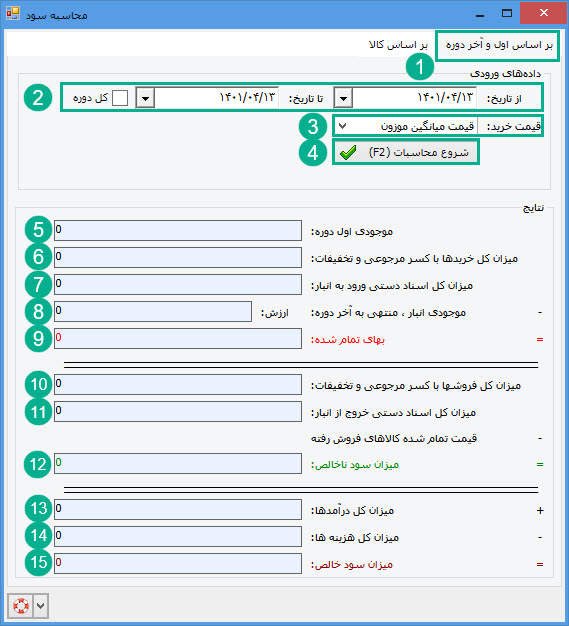This screenshot has height=626, width=569.
Task: Switch to the بر اساس کالا tab
Action: click(x=398, y=45)
